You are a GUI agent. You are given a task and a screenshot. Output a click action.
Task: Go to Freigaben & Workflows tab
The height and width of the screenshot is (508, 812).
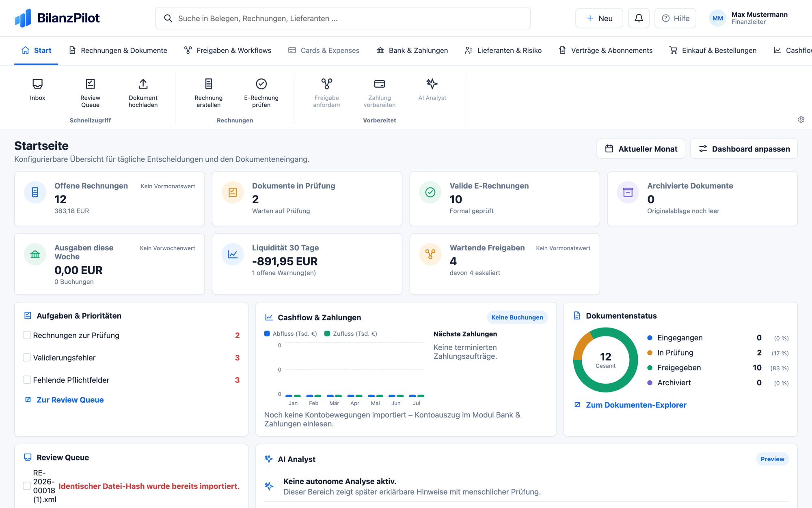[x=227, y=50]
